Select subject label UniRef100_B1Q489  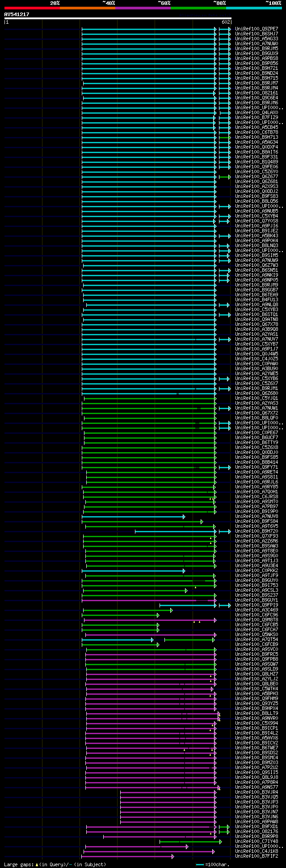(x=257, y=162)
